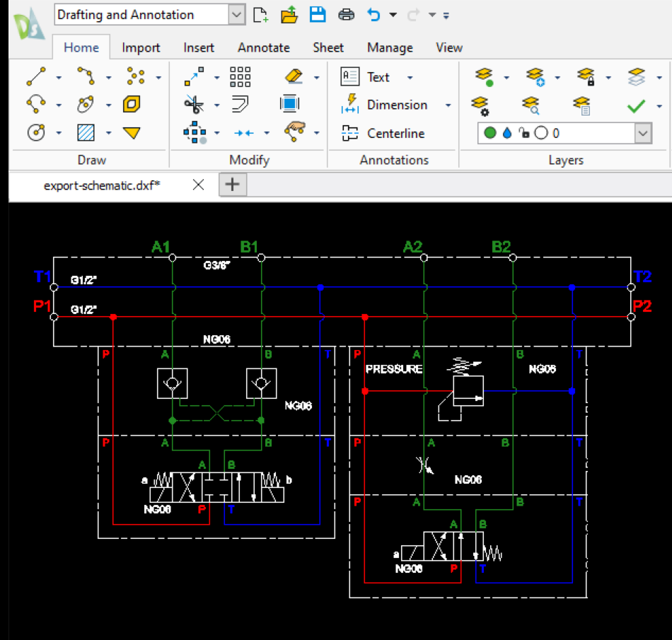672x640 pixels.
Task: Add a new drawing tab with the plus button
Action: click(231, 185)
